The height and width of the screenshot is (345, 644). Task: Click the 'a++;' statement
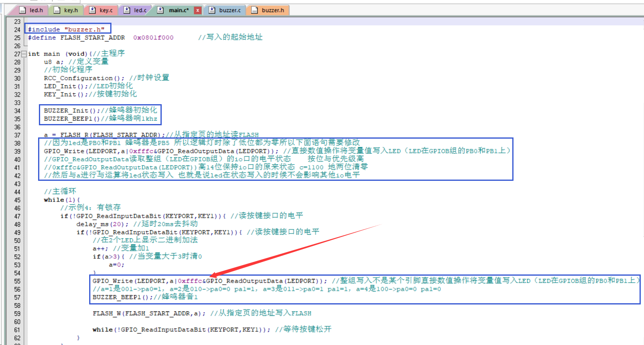point(101,248)
